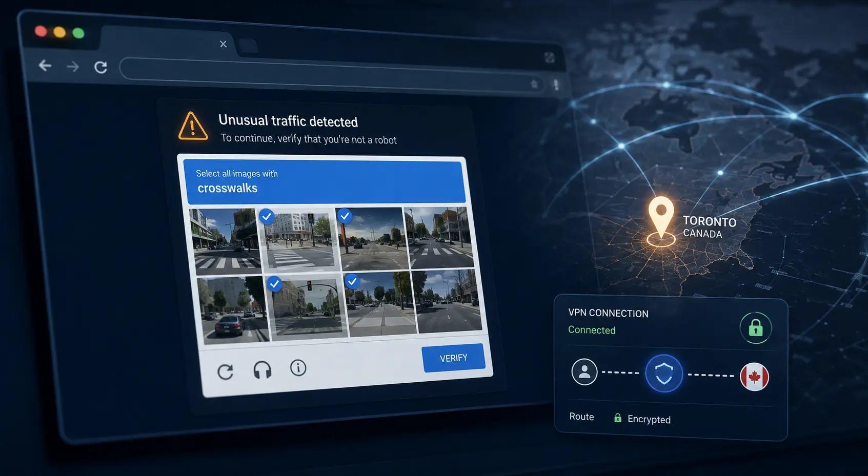The width and height of the screenshot is (868, 476).
Task: Open the new tab next to the current tab
Action: point(248,46)
